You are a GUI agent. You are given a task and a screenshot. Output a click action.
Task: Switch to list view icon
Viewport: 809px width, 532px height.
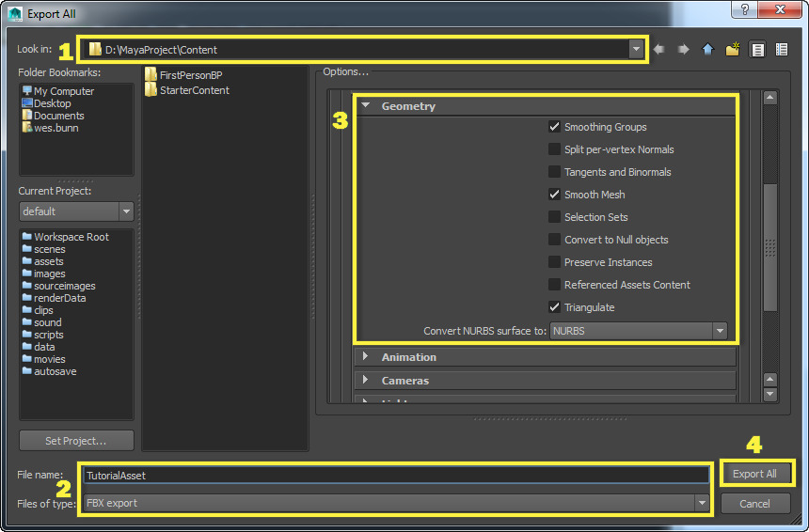pos(757,50)
